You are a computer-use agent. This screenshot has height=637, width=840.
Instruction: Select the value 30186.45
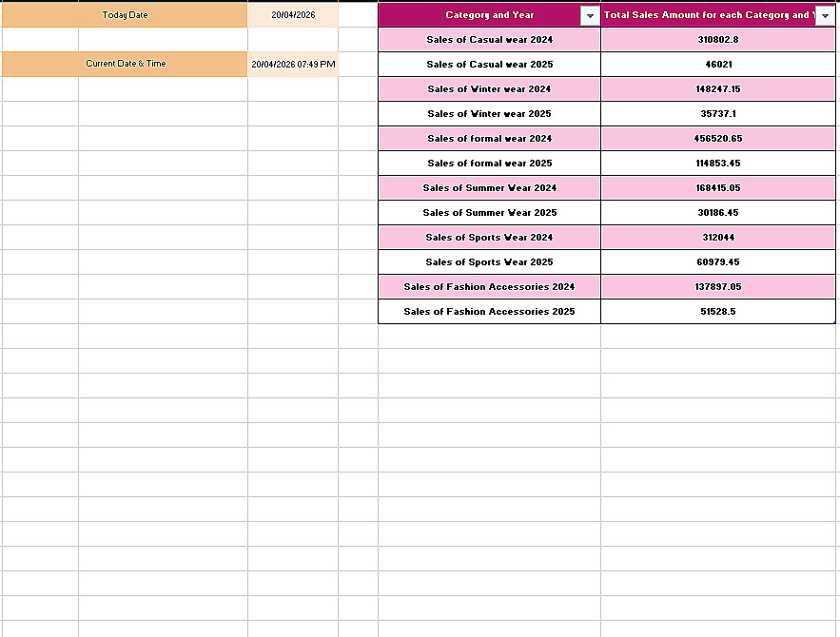[x=718, y=213]
